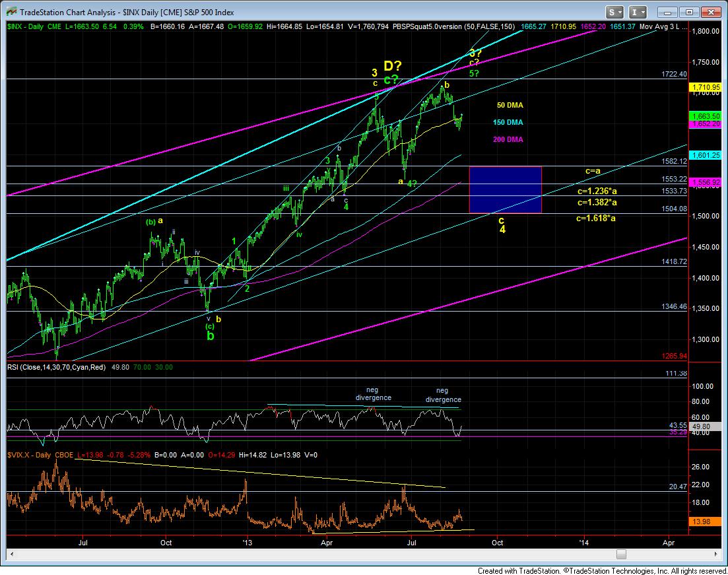Click the 'Apr' label before the July 2013 tick

click(327, 543)
